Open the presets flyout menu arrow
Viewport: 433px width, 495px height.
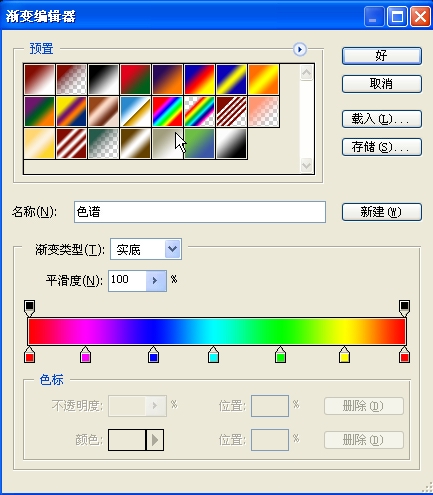click(300, 50)
